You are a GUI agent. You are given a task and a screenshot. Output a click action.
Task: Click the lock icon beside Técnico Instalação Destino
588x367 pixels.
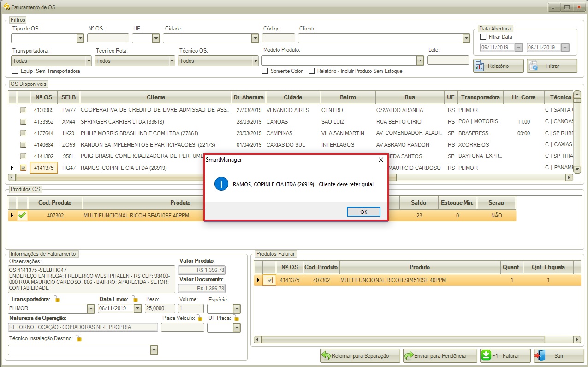pyautogui.click(x=79, y=339)
